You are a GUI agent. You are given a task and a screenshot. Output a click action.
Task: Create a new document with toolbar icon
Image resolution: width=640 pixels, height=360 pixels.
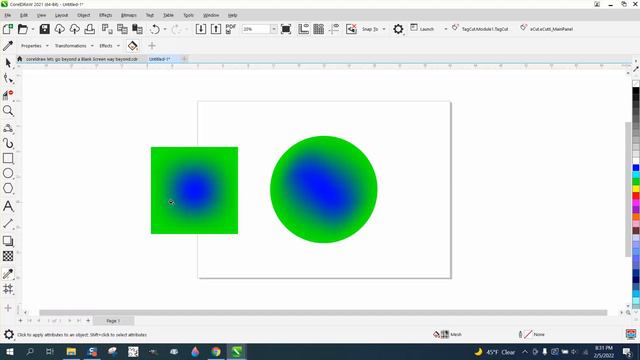pyautogui.click(x=8, y=29)
